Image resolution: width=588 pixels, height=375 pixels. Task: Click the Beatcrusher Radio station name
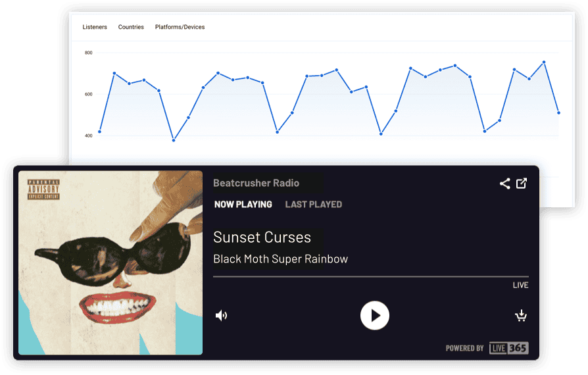point(256,183)
